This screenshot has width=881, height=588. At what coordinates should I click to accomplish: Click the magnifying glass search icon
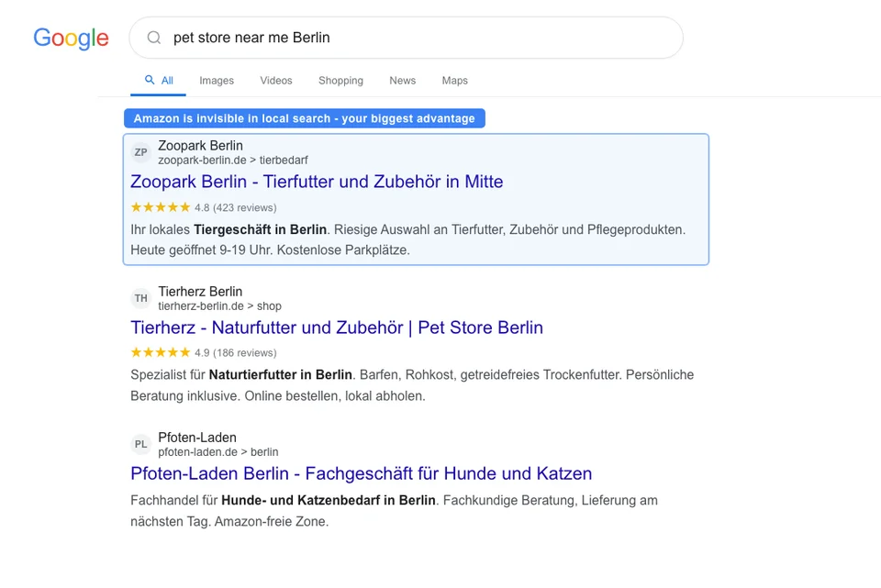click(x=153, y=38)
